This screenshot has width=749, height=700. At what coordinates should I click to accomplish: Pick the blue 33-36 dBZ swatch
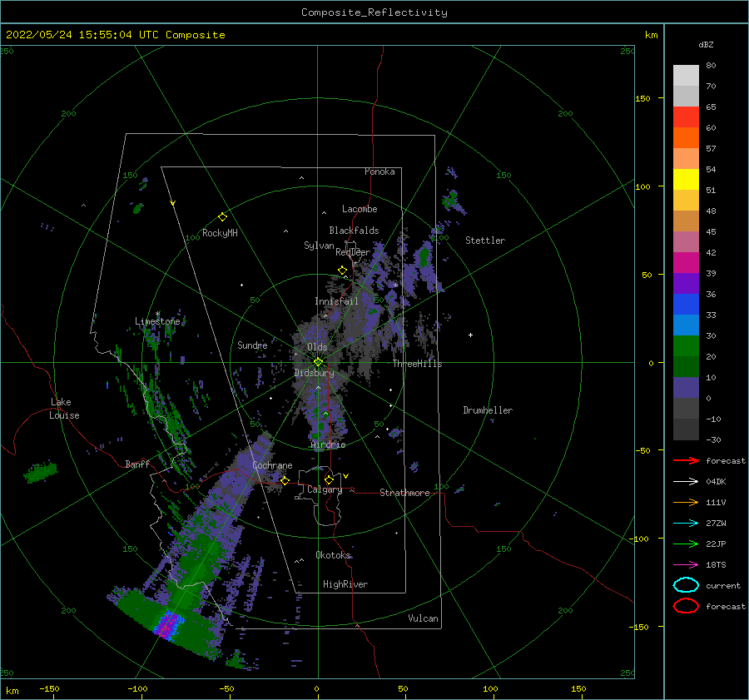pyautogui.click(x=686, y=305)
